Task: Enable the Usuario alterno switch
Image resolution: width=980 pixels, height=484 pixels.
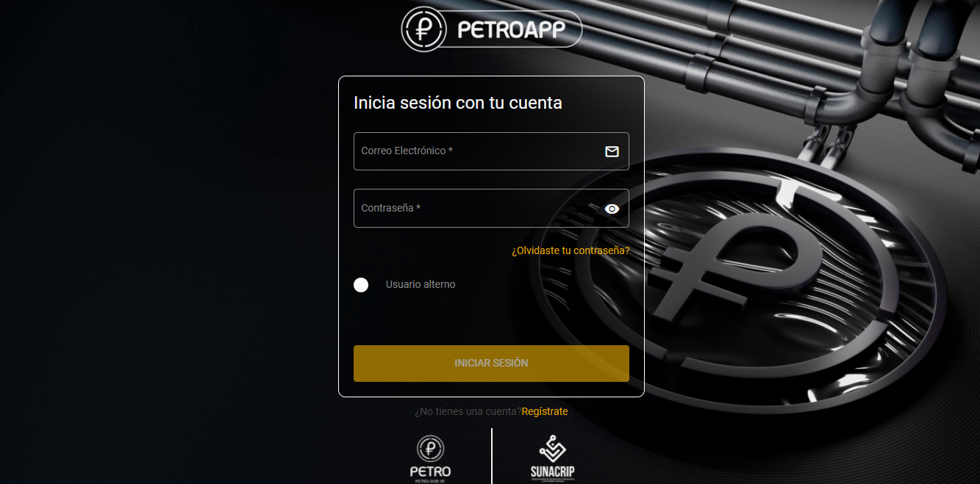Action: 361,285
